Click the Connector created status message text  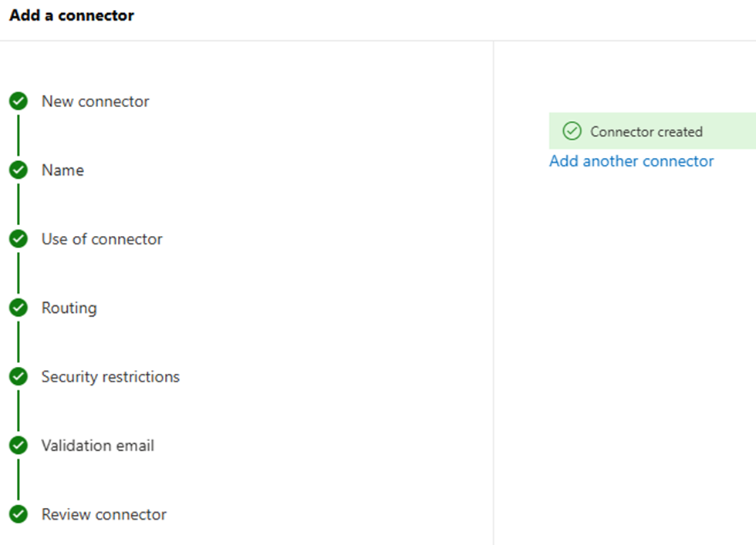[x=646, y=132]
